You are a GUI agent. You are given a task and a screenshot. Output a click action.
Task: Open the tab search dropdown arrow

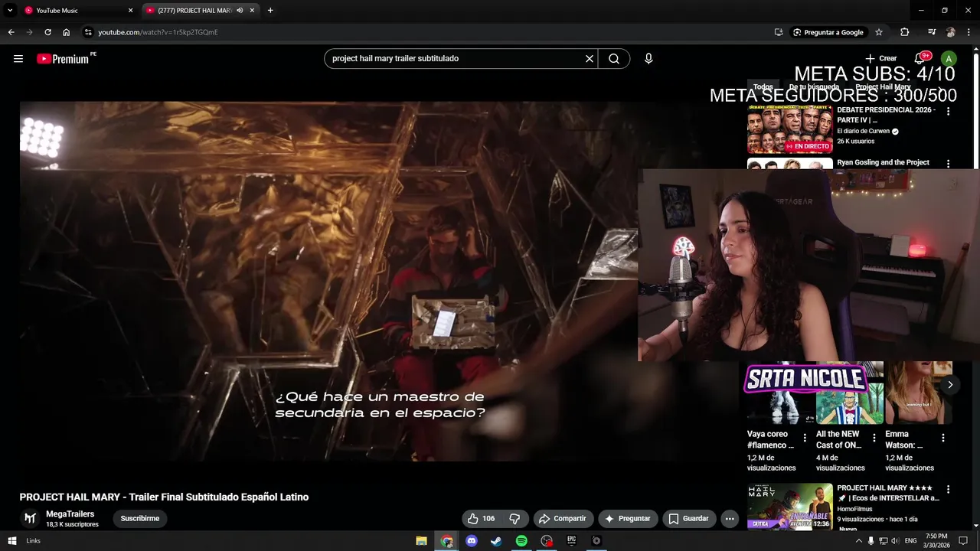[10, 11]
